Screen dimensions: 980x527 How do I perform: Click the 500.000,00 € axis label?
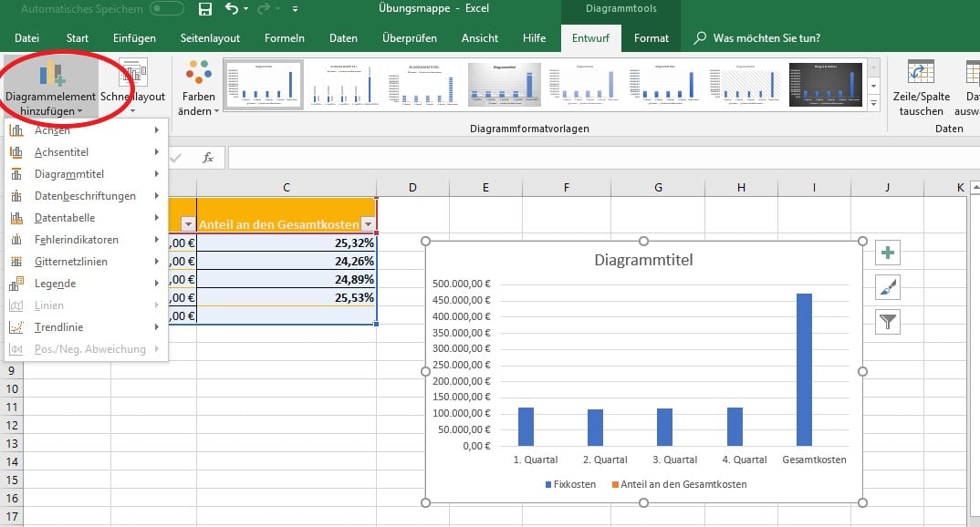[461, 284]
